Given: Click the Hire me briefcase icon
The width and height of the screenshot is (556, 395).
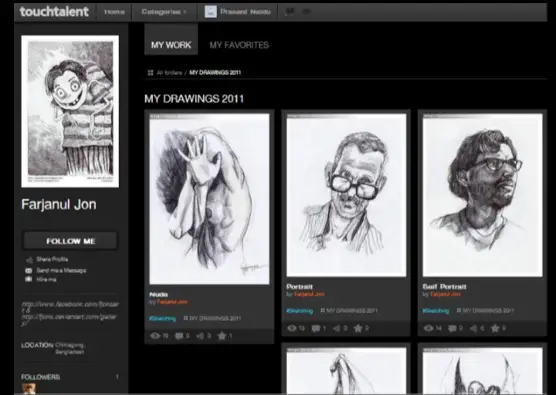Looking at the screenshot, I should 29,279.
